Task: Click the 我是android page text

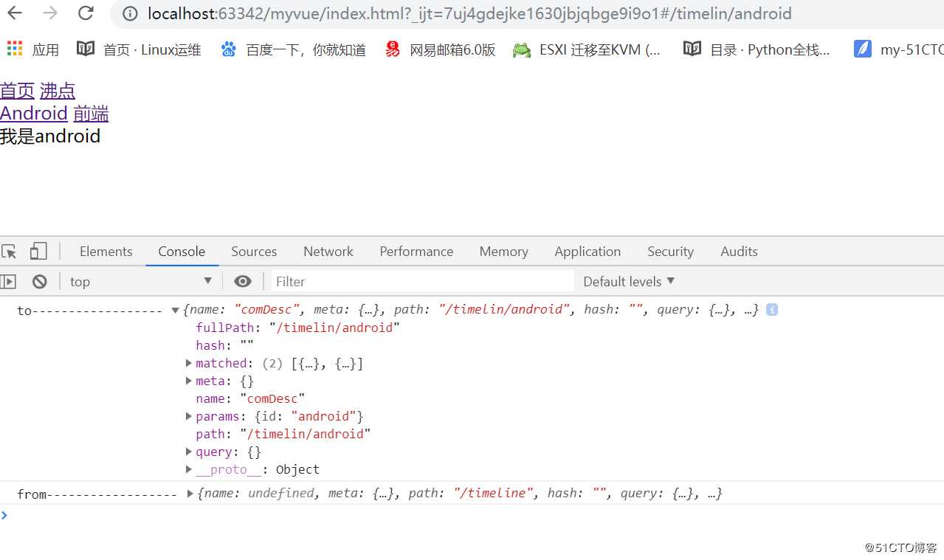Action: coord(50,136)
